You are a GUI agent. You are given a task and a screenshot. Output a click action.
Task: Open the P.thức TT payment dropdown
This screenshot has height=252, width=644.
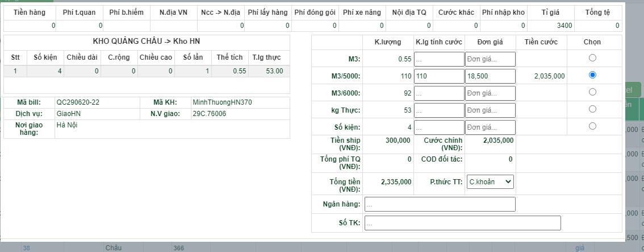490,182
